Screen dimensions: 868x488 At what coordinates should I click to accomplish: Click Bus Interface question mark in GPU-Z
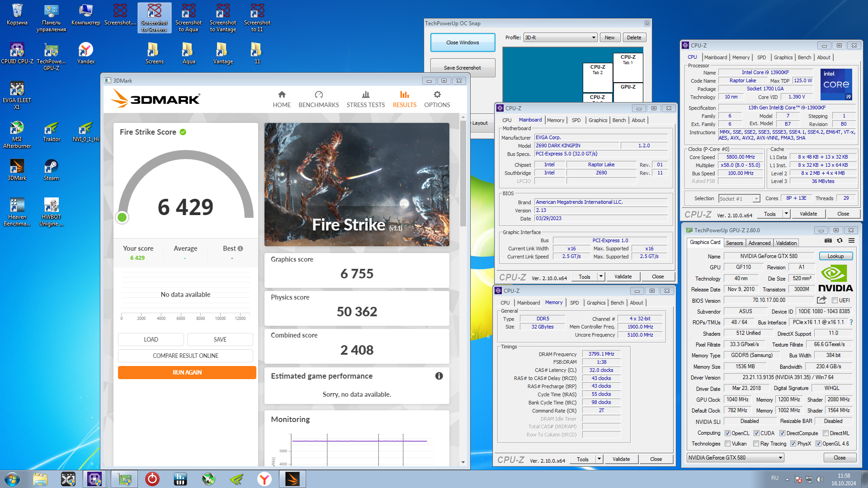click(851, 322)
